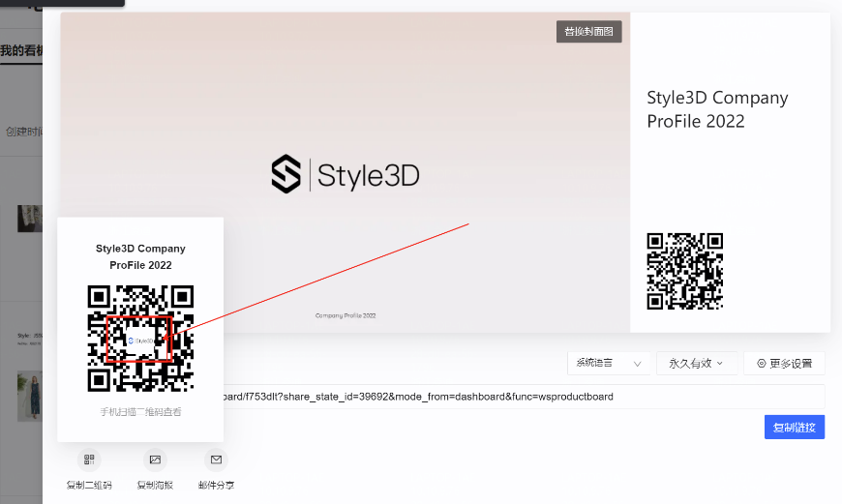Click the replace cover image button
The height and width of the screenshot is (504, 842).
[588, 32]
